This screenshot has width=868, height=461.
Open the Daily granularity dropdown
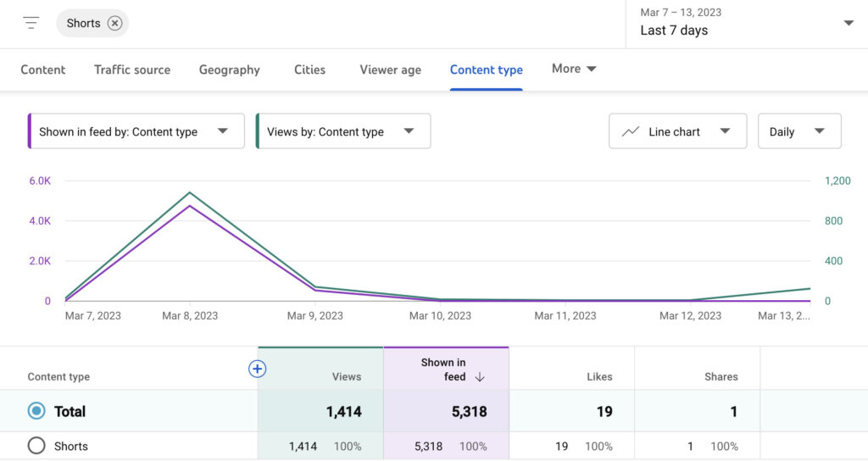click(x=799, y=131)
